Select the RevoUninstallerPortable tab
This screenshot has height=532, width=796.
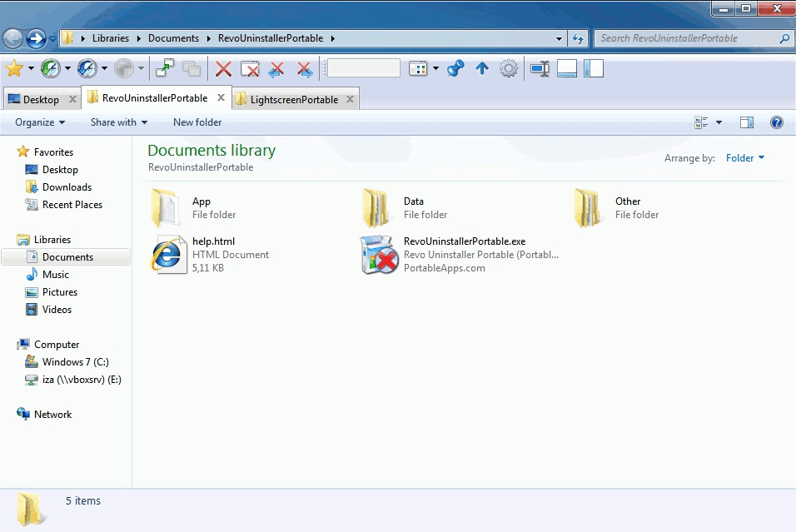154,98
